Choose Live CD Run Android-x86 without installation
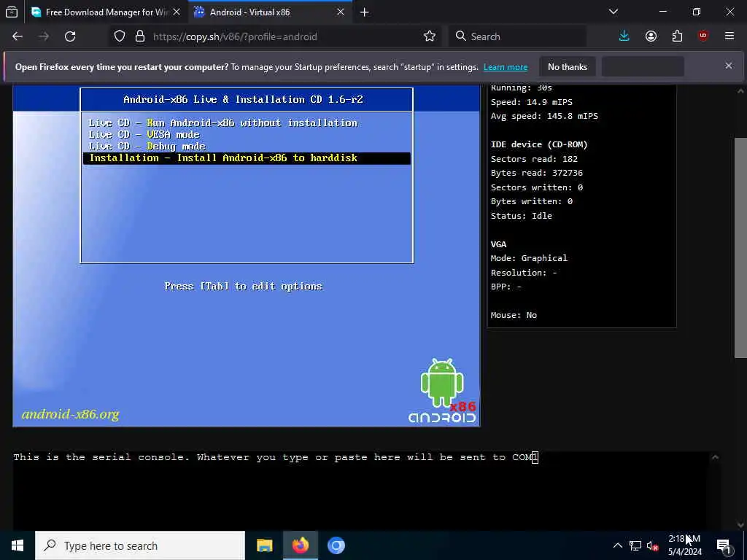747x560 pixels. 223,122
